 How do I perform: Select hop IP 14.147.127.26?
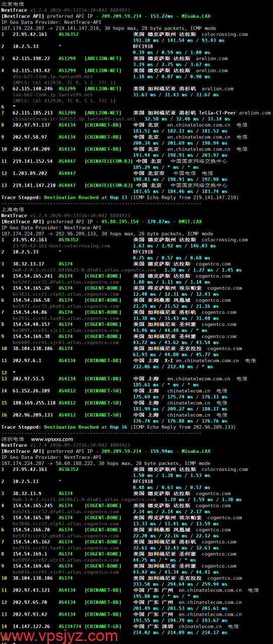(x=31, y=626)
